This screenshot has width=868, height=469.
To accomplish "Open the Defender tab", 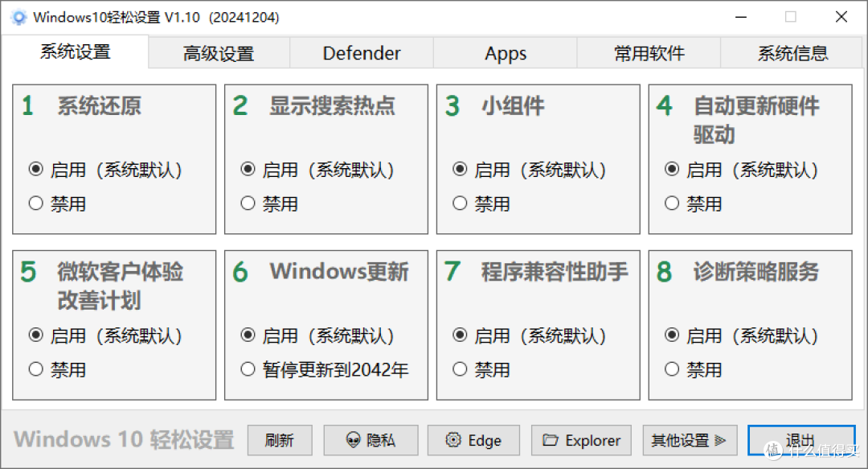I will [362, 53].
